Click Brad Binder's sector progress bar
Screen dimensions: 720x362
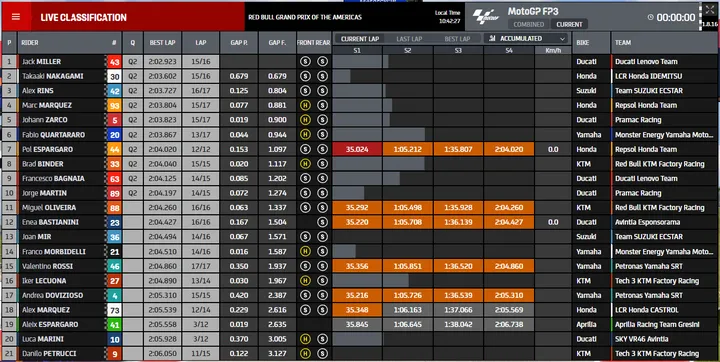pos(378,164)
